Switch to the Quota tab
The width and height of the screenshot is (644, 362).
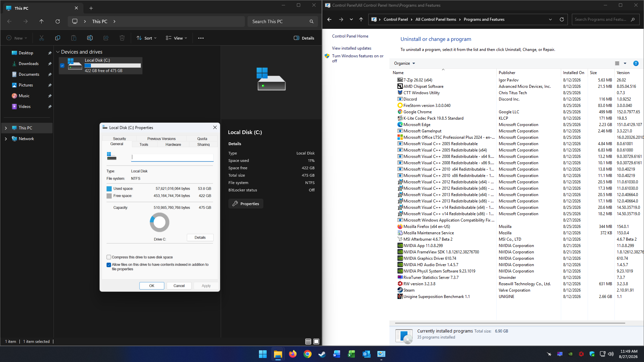tap(202, 139)
